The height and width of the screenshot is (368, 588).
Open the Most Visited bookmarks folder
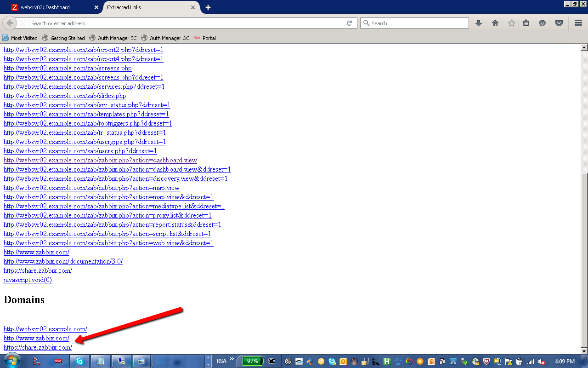pos(20,38)
